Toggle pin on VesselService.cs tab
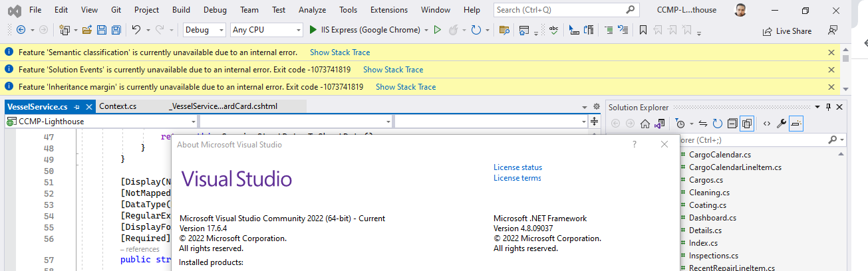 click(77, 106)
